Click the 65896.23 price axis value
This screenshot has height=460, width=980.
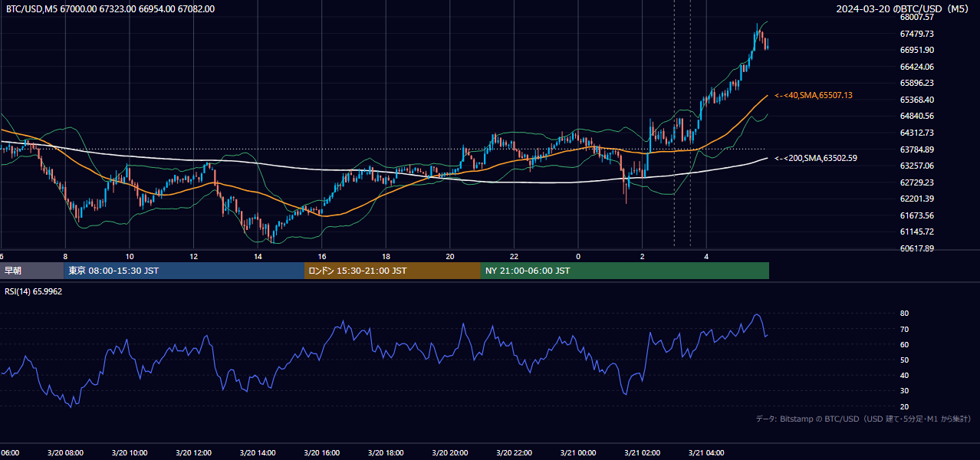click(917, 83)
